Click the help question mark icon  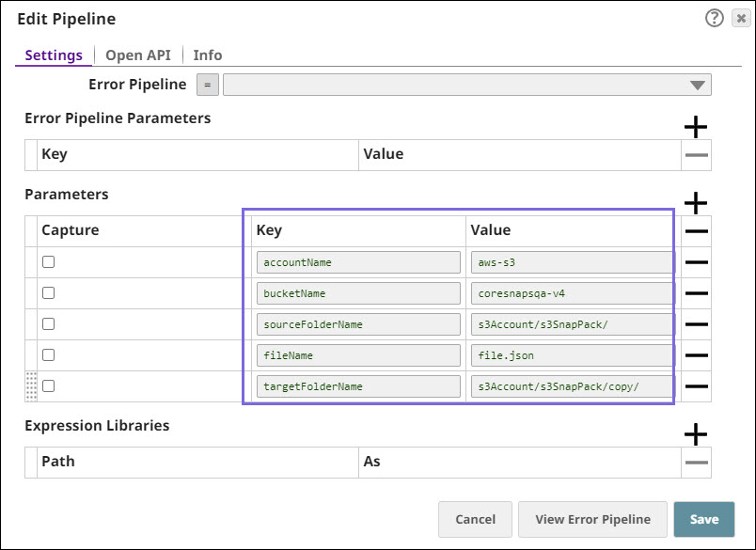714,19
